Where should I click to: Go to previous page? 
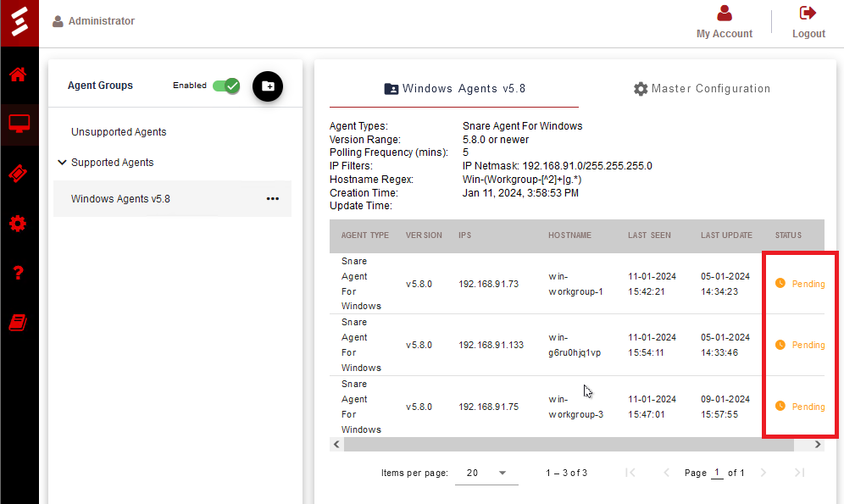pos(666,473)
